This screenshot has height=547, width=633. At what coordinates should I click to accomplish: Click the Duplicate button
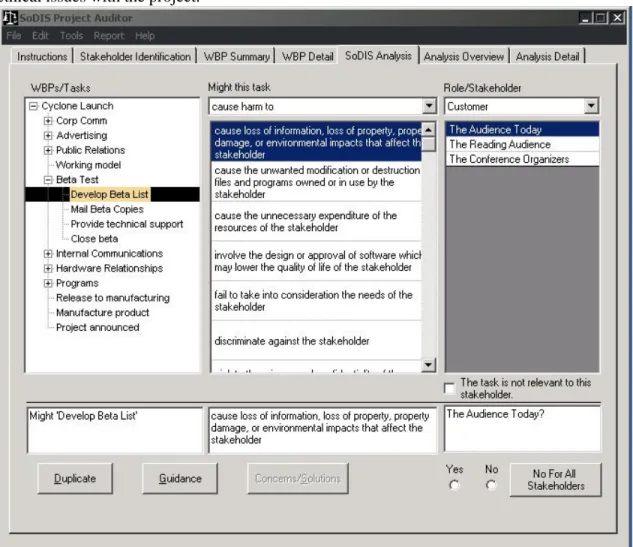pos(75,479)
